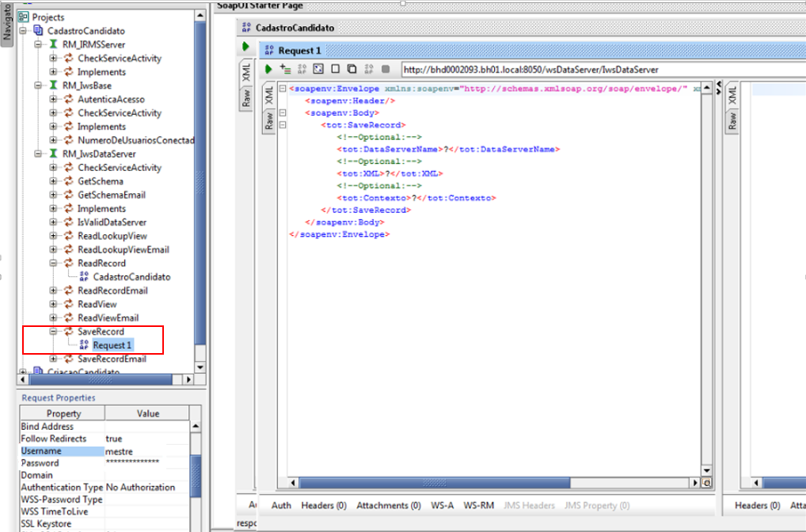Click the Follow Redirects value true
This screenshot has width=806, height=532.
(x=113, y=439)
